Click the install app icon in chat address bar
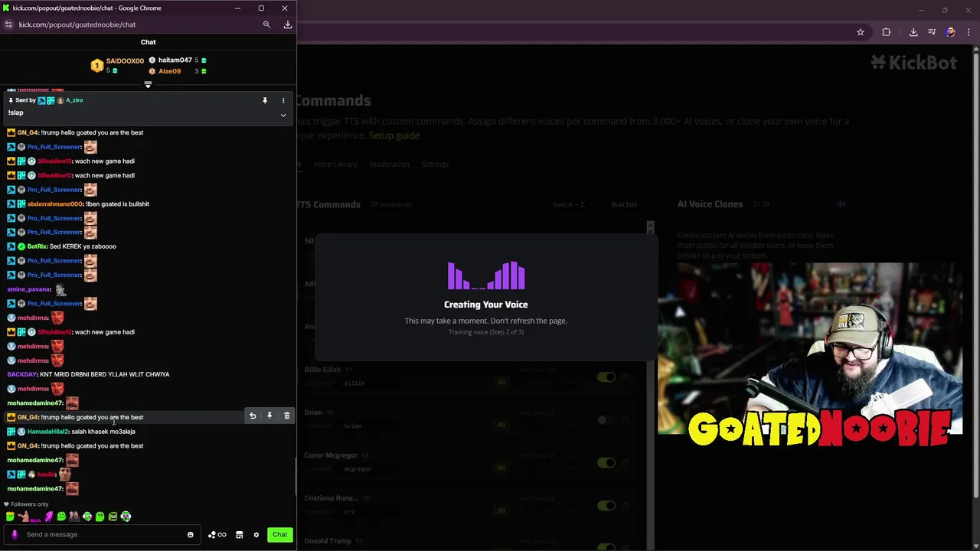This screenshot has height=551, width=980. pyautogui.click(x=288, y=24)
